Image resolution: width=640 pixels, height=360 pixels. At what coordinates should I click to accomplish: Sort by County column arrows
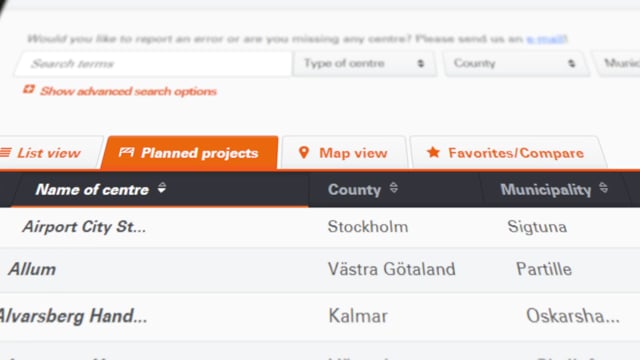(x=393, y=188)
